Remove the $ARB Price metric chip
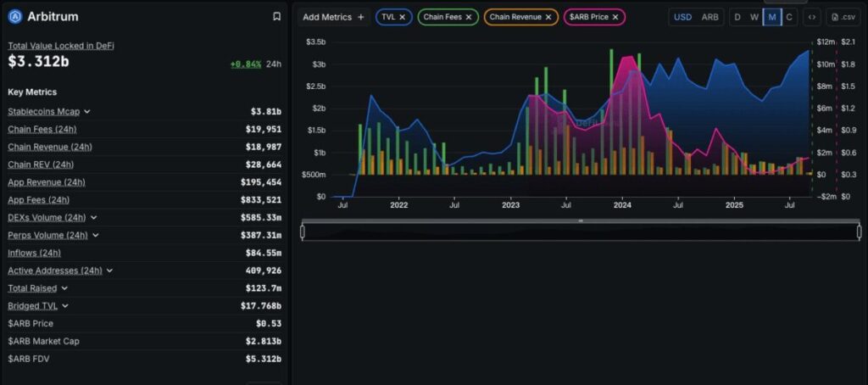 [x=615, y=17]
